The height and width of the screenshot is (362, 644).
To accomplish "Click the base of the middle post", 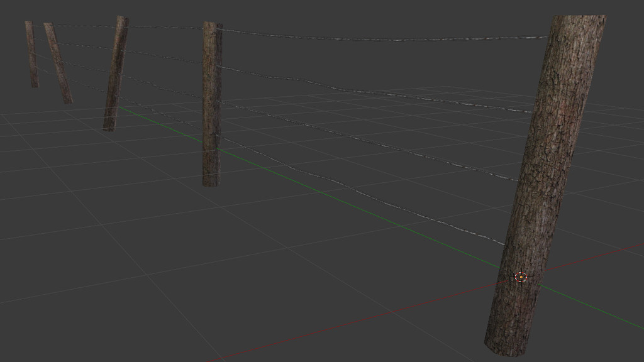I will click(x=211, y=181).
